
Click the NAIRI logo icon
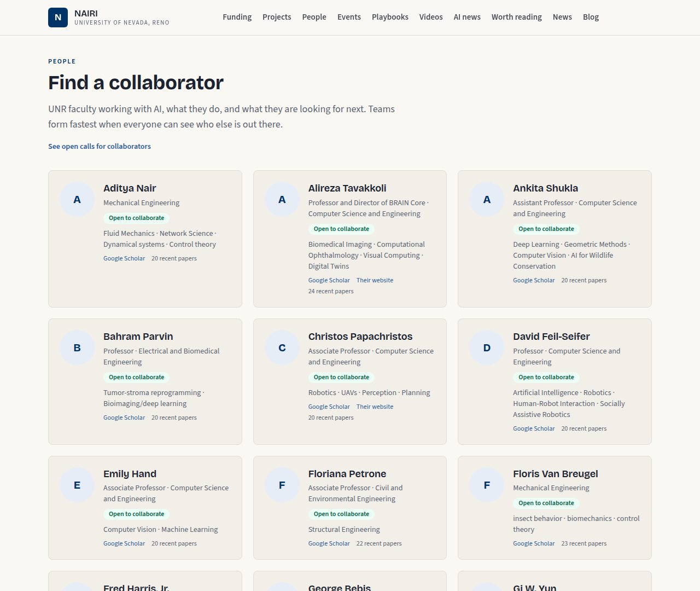(58, 18)
